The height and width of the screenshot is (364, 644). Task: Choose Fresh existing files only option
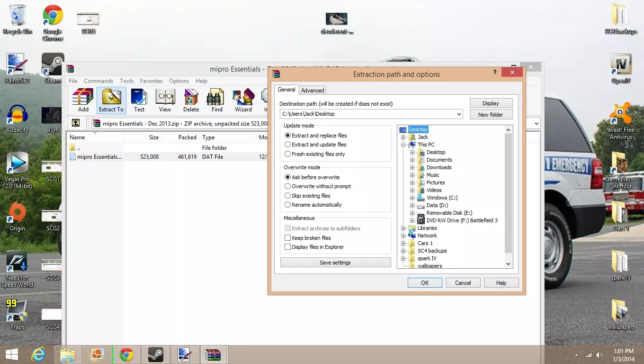pyautogui.click(x=315, y=154)
